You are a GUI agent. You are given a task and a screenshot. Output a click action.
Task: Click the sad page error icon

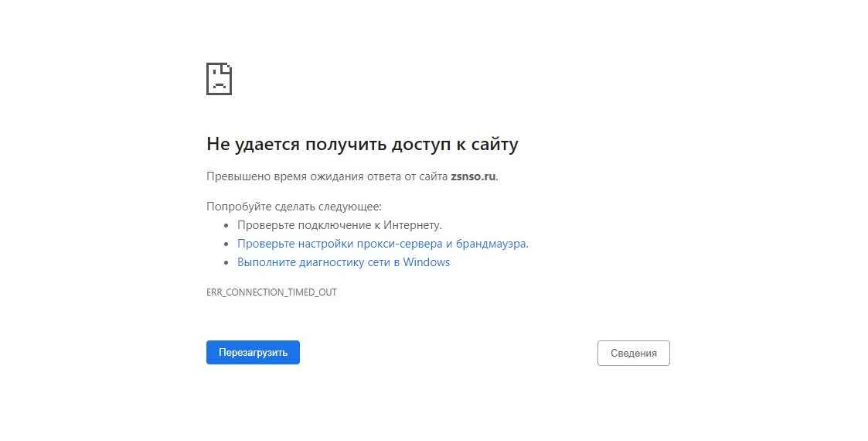click(x=220, y=79)
